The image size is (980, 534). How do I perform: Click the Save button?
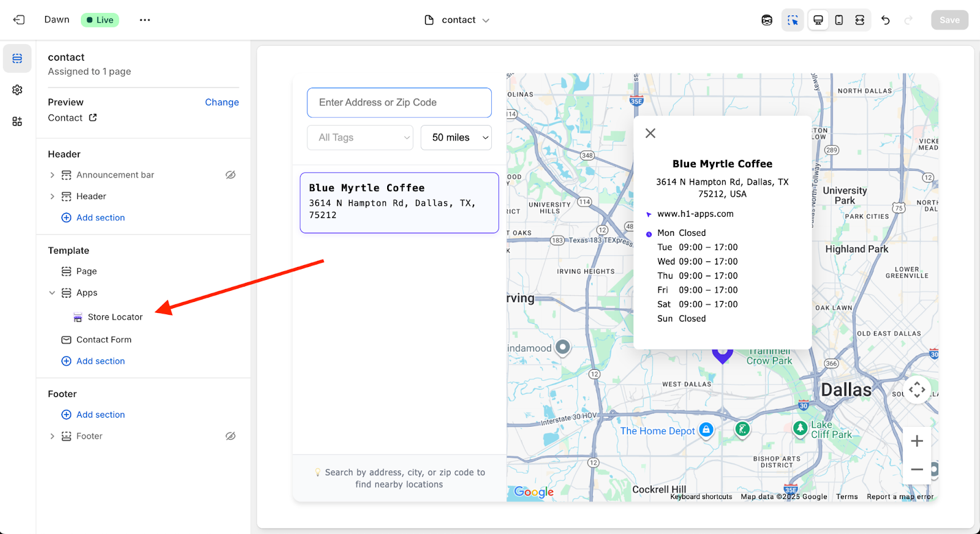[x=949, y=20]
